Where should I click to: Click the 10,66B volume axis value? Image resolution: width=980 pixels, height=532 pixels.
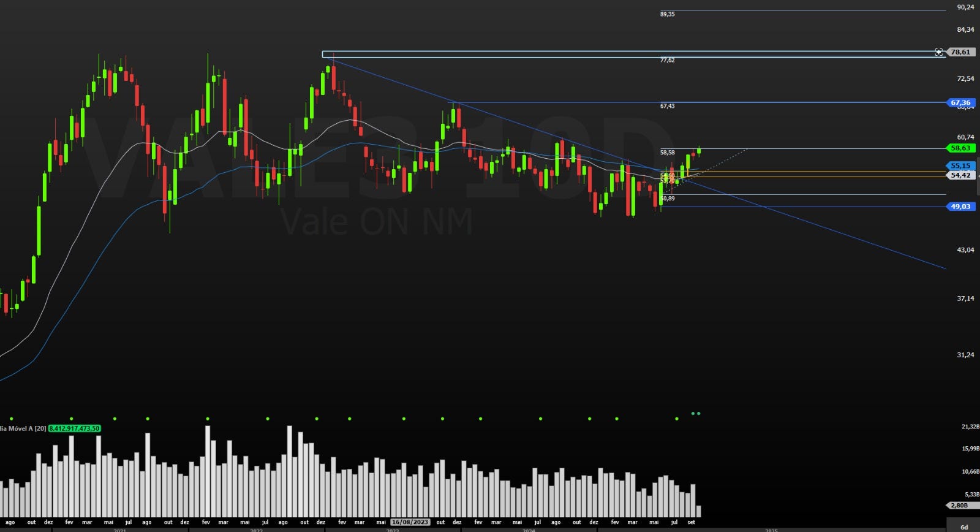click(x=970, y=472)
